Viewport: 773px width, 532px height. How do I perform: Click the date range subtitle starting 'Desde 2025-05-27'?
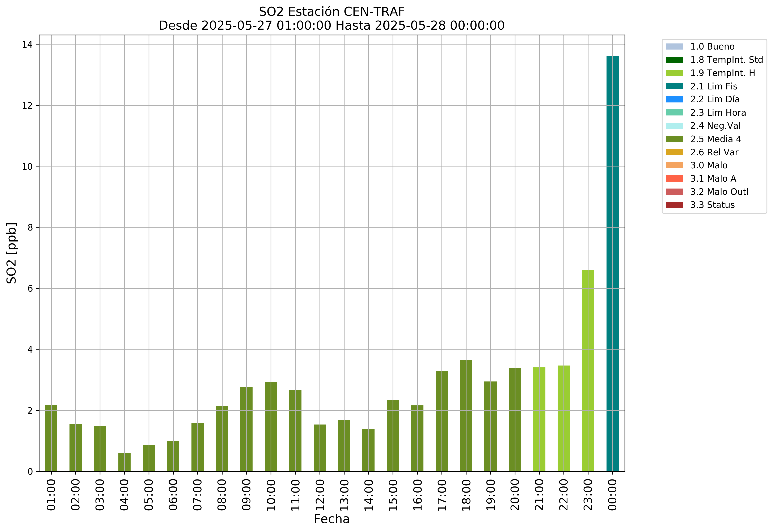click(x=332, y=26)
